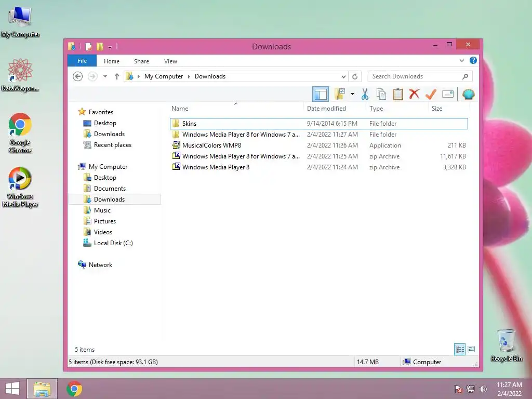Select Windows Media Player desktop shortcut
This screenshot has width=532, height=399.
[x=20, y=187]
